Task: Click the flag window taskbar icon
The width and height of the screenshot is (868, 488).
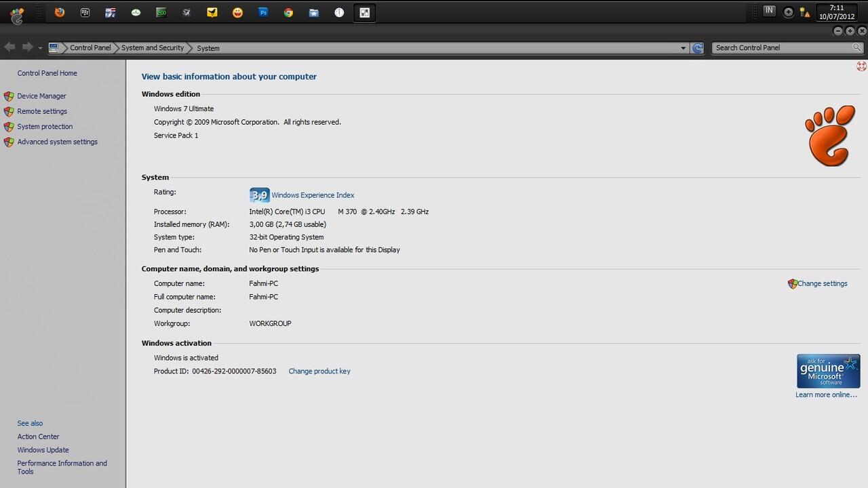Action: [111, 12]
